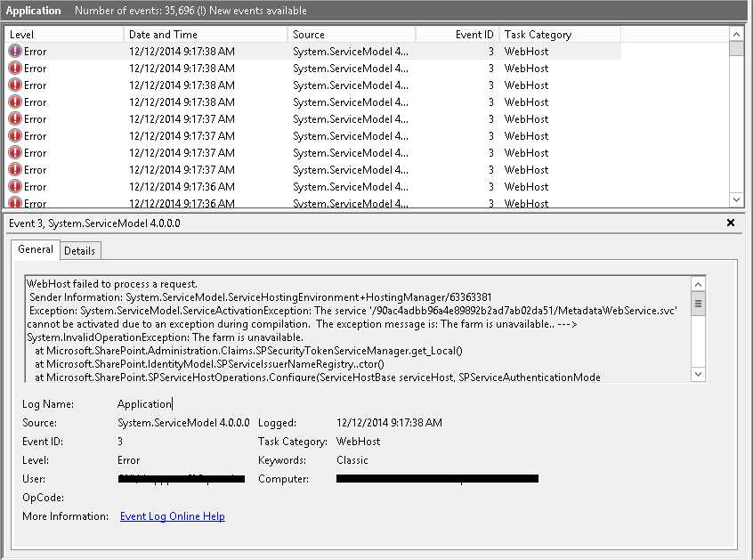Select the fully visible 9:17:36 AM error row
This screenshot has height=560, width=753.
pyautogui.click(x=314, y=187)
